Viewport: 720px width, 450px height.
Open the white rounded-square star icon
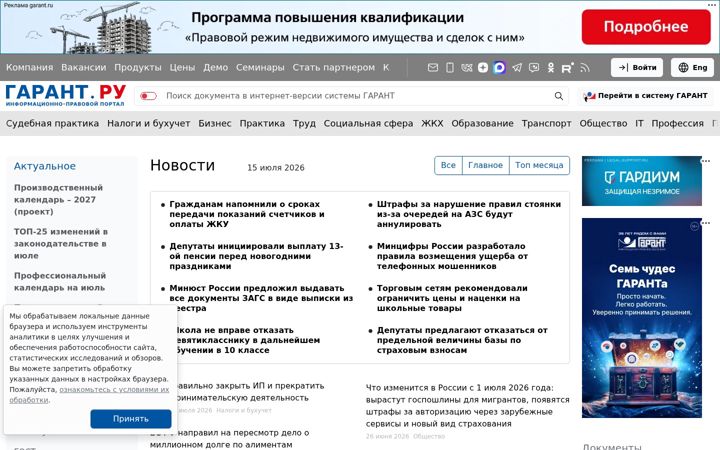point(483,68)
